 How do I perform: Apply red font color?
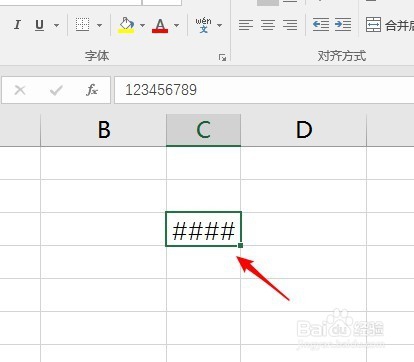click(x=160, y=25)
